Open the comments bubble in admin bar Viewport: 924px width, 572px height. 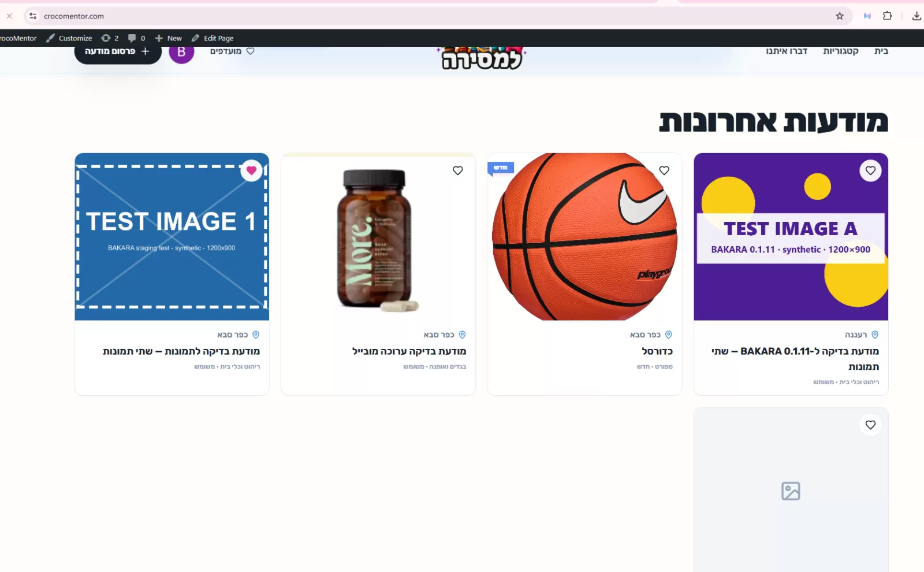136,38
